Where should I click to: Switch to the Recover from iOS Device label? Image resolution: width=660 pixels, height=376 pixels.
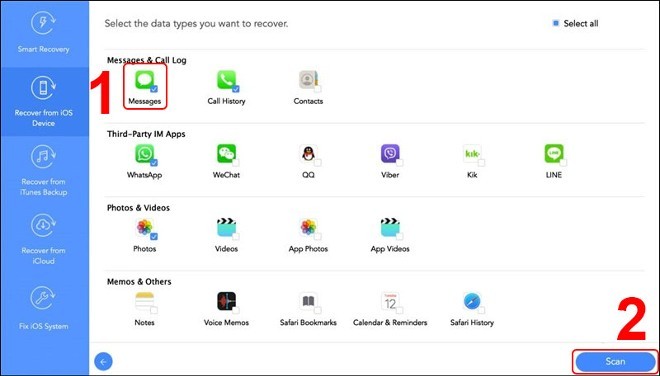43,118
